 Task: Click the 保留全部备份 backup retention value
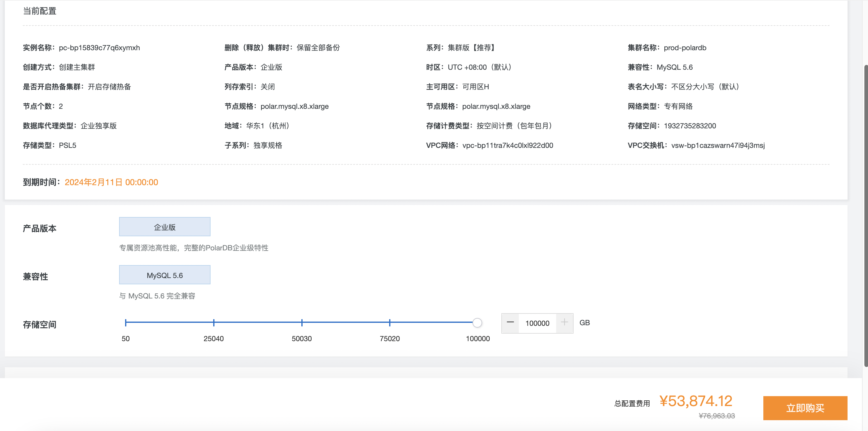pos(318,48)
